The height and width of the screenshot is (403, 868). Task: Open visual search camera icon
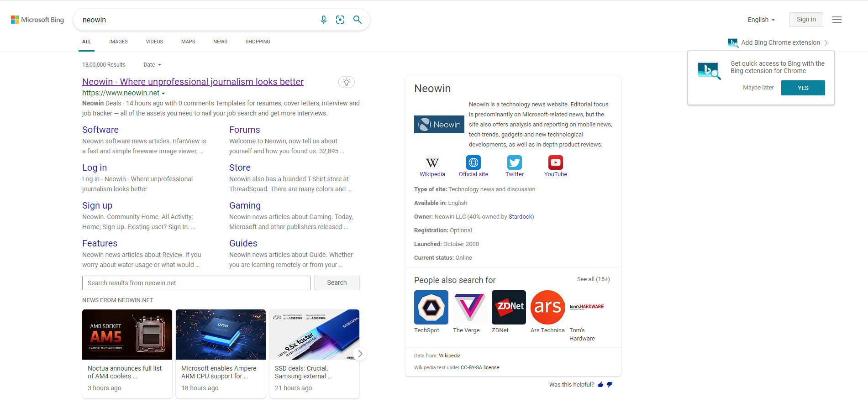(x=340, y=20)
